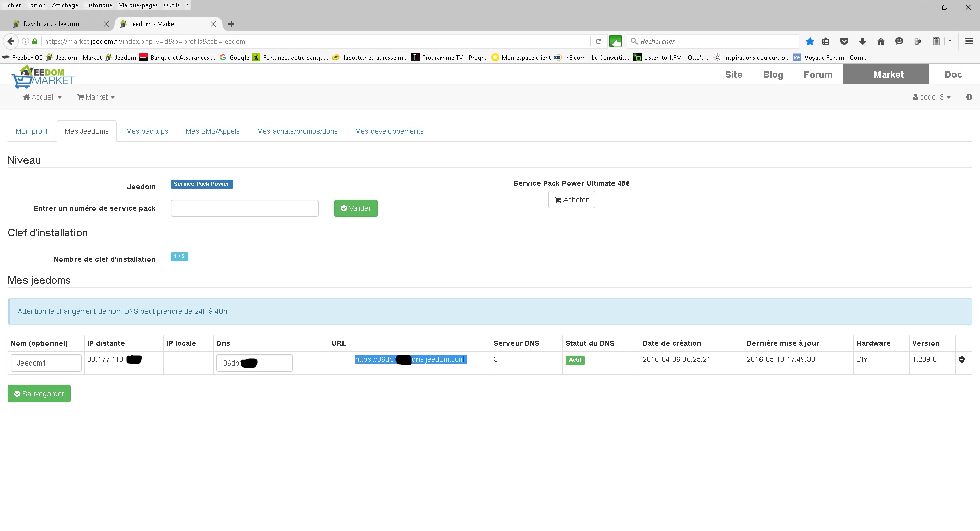Screen dimensions: 980x531
Task: Click the info icon next to coco13
Action: 969,97
